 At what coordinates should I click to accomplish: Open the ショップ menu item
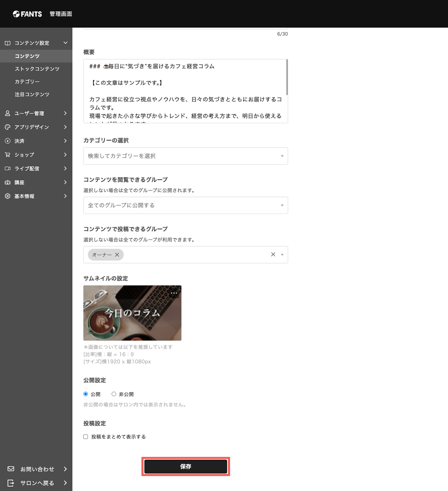(36, 155)
